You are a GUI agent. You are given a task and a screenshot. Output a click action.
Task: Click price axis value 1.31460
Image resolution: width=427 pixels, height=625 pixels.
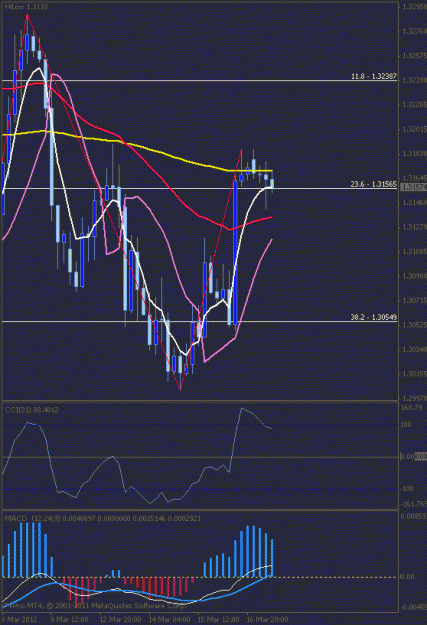tap(415, 202)
